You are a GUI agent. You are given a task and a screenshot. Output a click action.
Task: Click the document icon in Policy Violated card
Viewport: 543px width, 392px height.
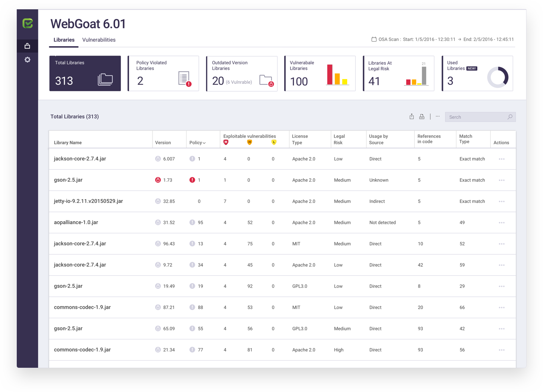point(185,79)
